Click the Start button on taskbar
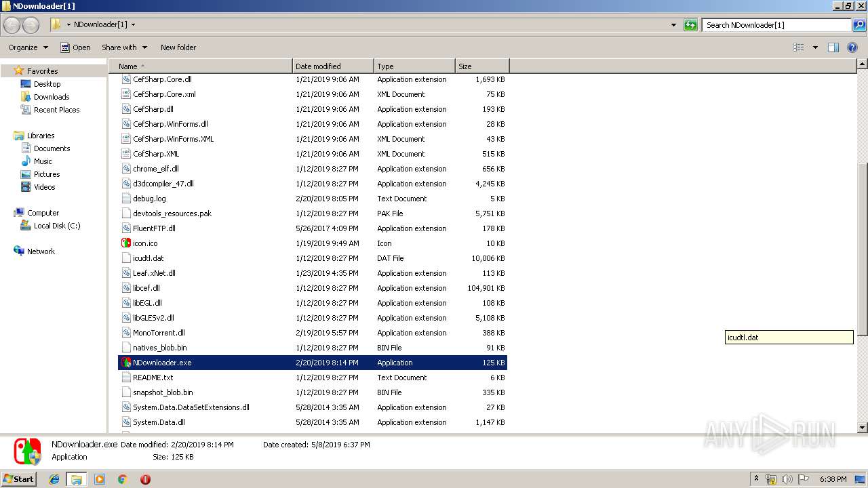Image resolution: width=868 pixels, height=488 pixels. 19,479
